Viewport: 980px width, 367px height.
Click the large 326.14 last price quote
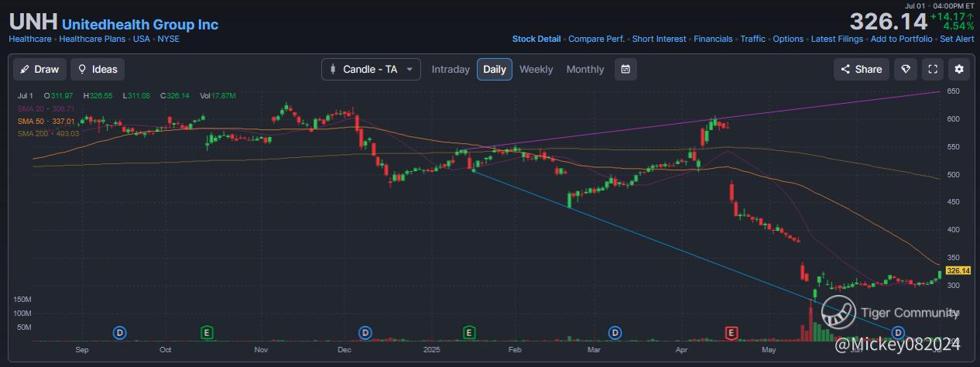(x=888, y=21)
